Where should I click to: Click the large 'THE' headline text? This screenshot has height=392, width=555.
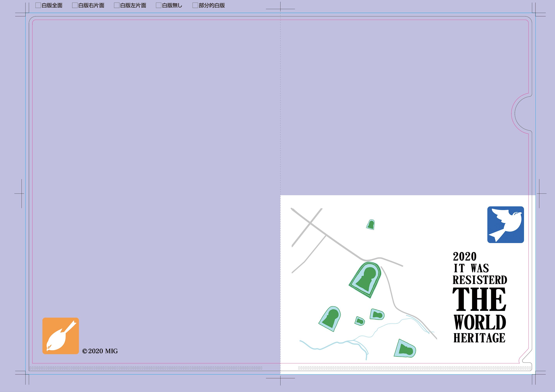(x=479, y=299)
